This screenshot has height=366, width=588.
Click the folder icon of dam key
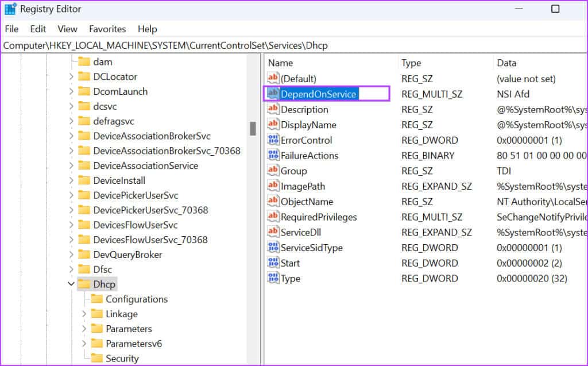(84, 61)
